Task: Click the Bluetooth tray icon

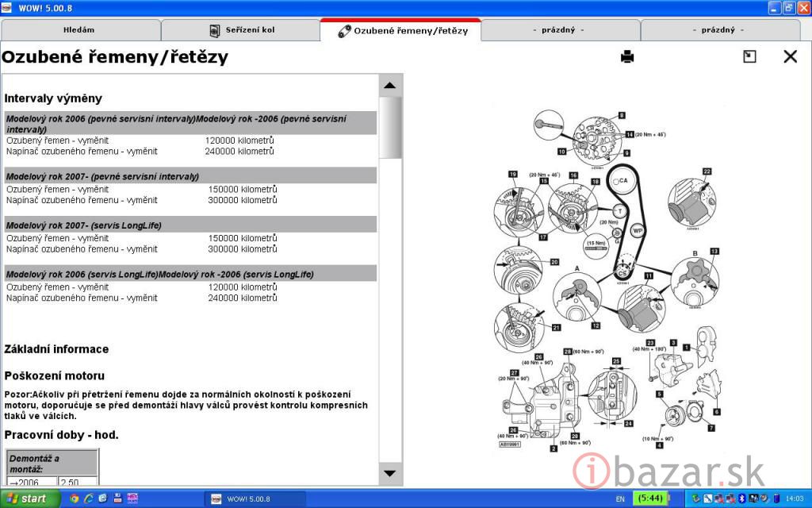Action: [x=741, y=499]
